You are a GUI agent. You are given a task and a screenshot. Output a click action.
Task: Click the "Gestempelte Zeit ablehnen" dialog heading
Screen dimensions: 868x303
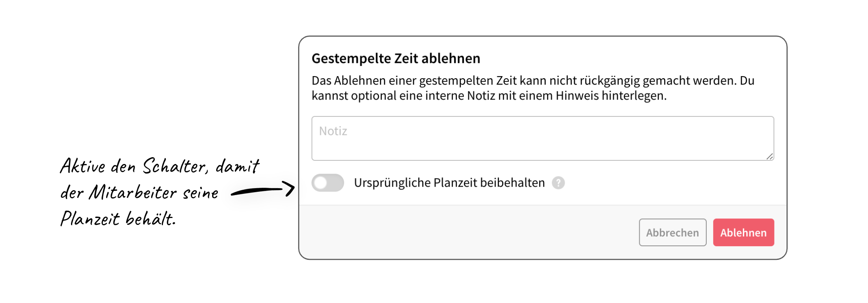[396, 58]
